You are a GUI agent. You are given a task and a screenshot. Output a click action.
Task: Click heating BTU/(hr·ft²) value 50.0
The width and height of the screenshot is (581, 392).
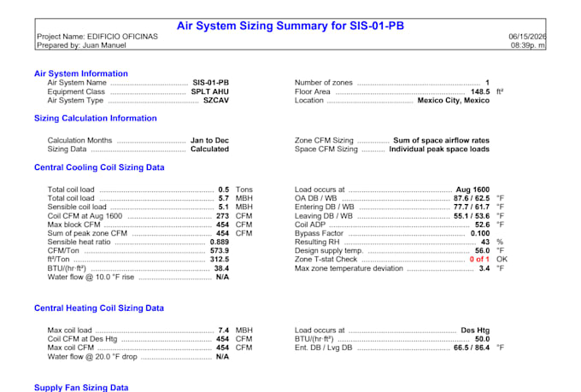pos(483,339)
